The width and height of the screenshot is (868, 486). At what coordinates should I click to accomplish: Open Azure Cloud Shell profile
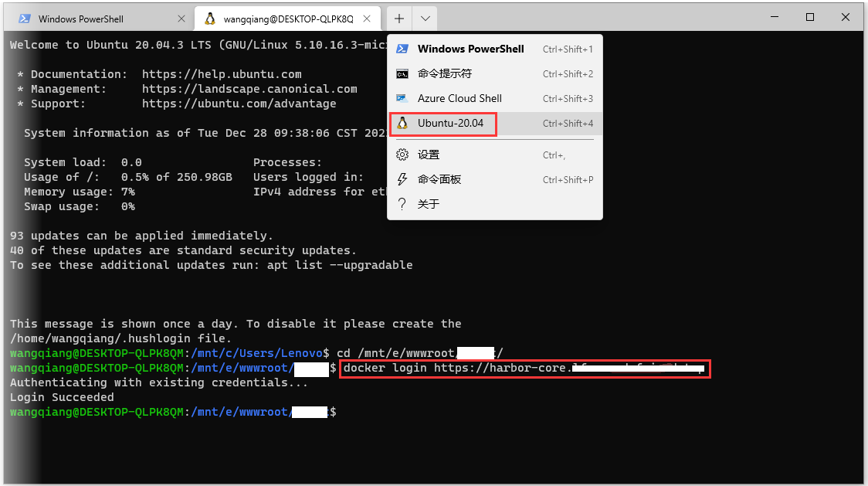(x=495, y=99)
